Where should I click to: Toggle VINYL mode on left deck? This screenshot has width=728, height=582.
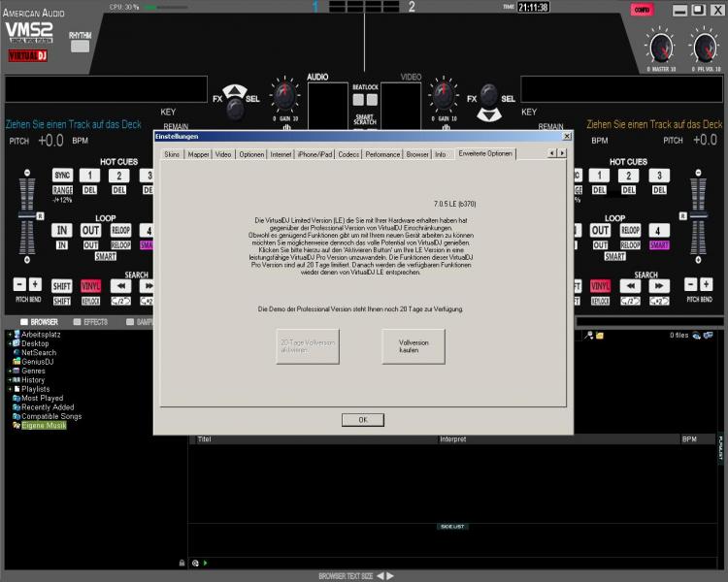tap(90, 286)
